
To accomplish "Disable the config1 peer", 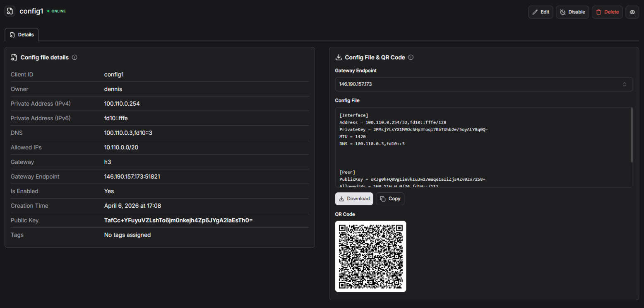I will point(572,12).
